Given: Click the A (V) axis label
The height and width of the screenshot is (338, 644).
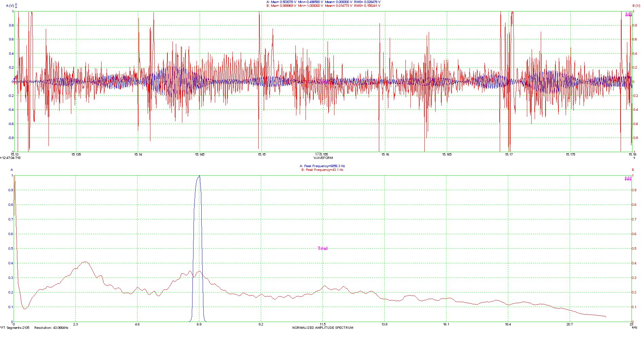Looking at the screenshot, I should pos(10,6).
